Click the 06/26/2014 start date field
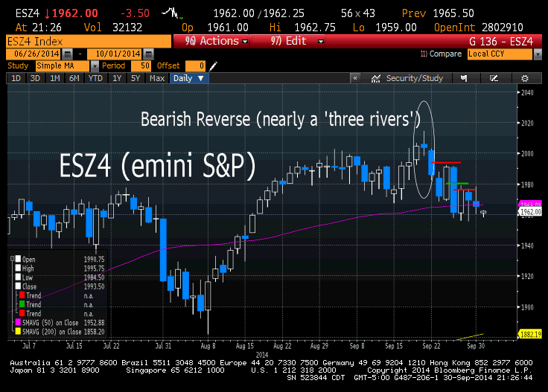Screen dimensions: 548x392 coord(34,54)
